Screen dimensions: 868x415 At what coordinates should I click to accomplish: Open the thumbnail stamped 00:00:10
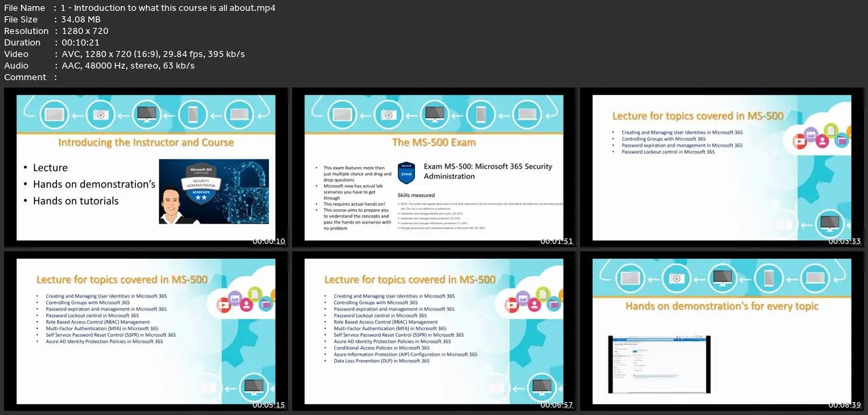click(x=146, y=168)
